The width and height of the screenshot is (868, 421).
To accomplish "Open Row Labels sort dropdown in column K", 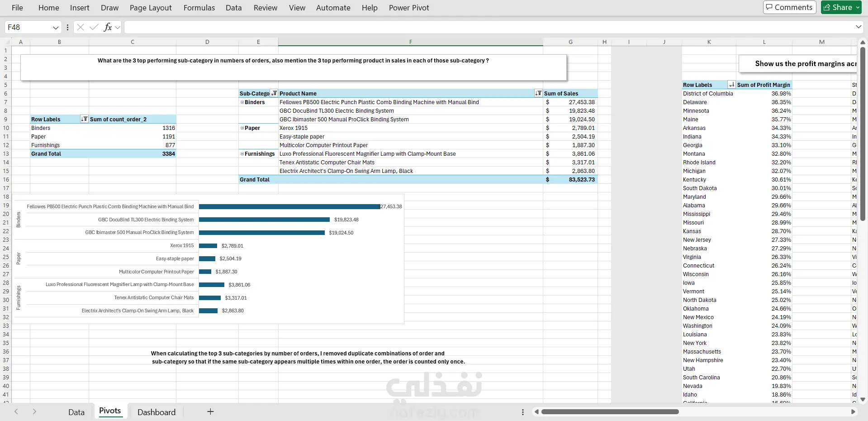I will pyautogui.click(x=731, y=85).
